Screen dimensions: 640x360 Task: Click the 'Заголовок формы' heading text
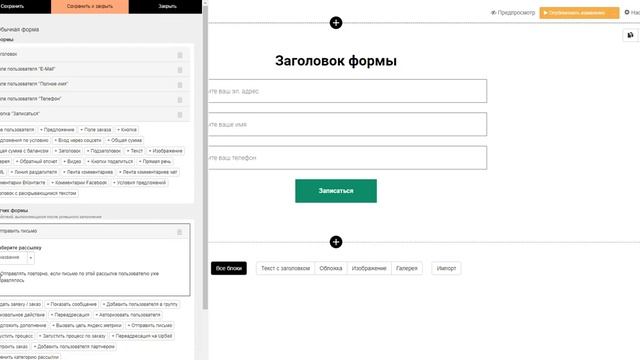[x=336, y=61]
